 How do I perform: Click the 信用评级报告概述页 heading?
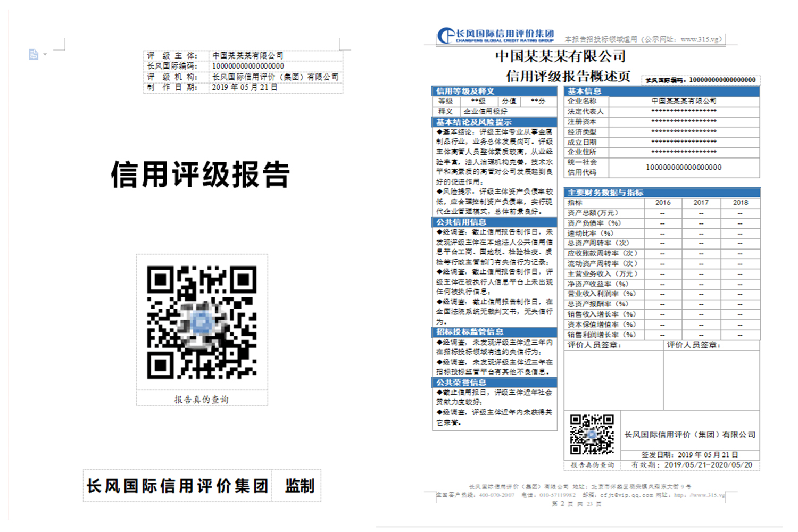(568, 76)
